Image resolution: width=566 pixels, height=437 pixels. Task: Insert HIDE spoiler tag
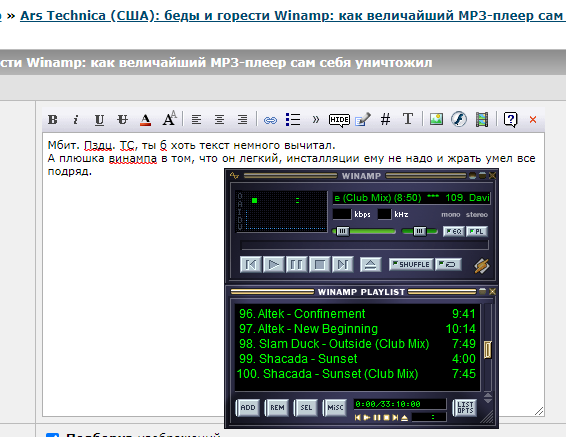pos(339,120)
